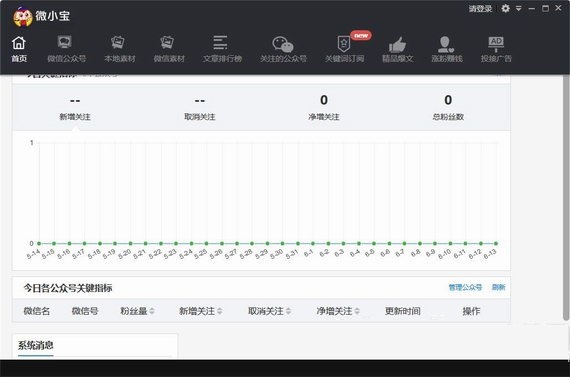Click 今日各公众号关键指标 section heading

tap(68, 288)
